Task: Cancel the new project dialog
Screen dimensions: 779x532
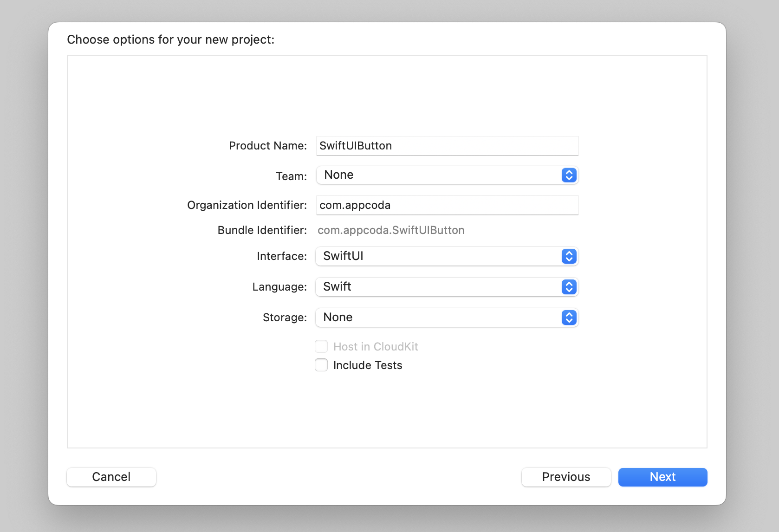Action: click(111, 477)
